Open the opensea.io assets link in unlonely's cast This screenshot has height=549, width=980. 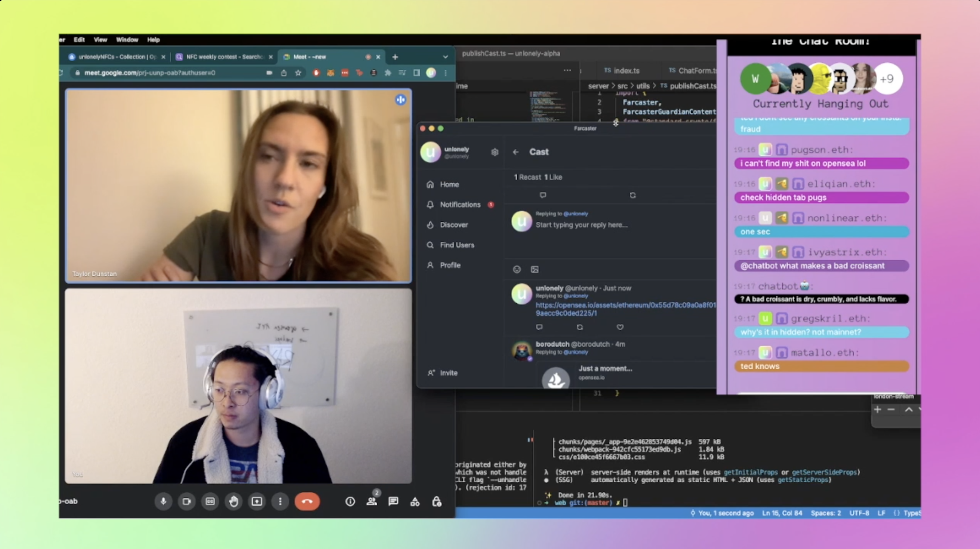(x=626, y=309)
